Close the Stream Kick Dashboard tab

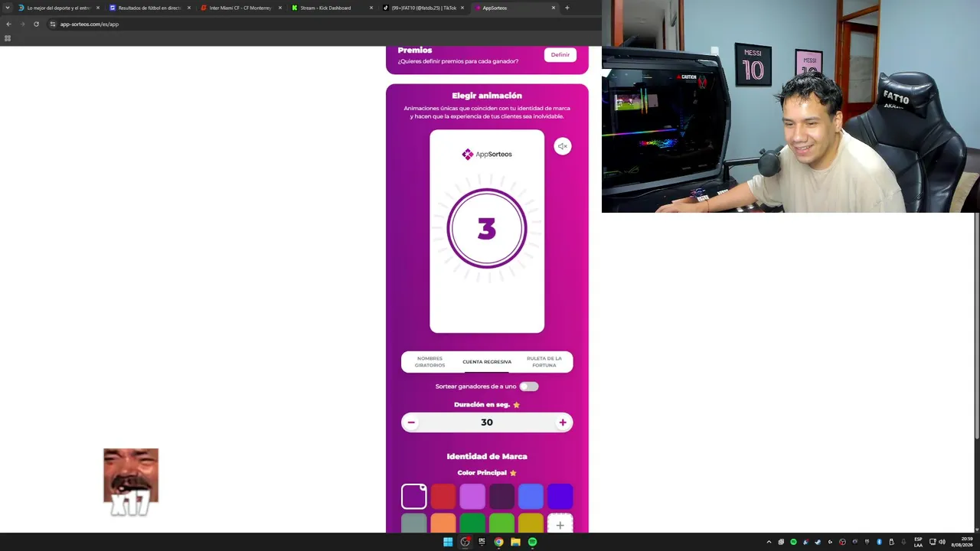coord(371,8)
